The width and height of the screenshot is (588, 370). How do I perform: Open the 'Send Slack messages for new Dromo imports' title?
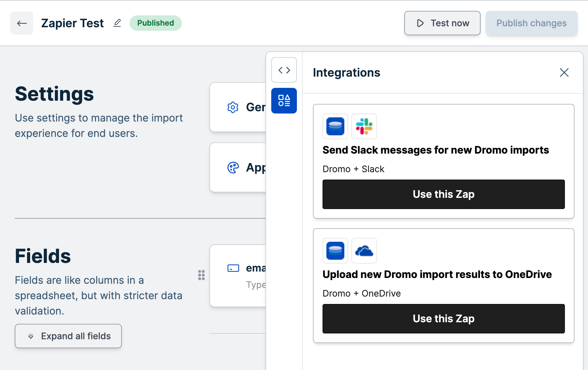(436, 150)
